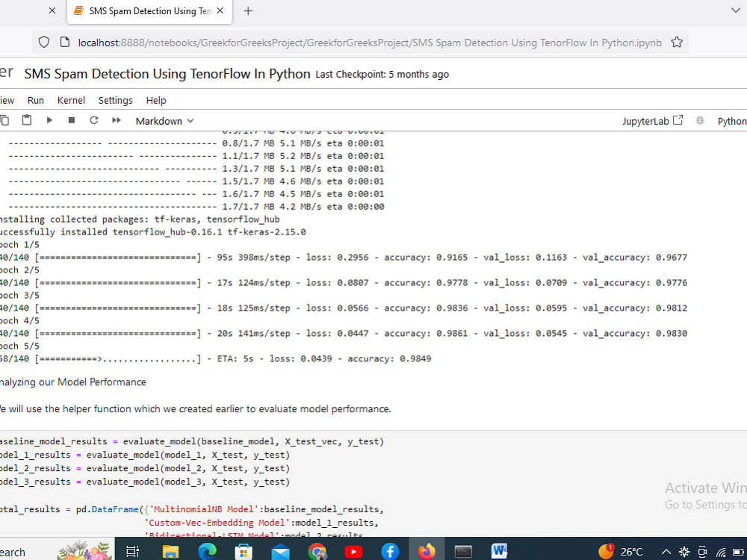Open the Settings menu
Screen dimensions: 747x560
click(115, 100)
